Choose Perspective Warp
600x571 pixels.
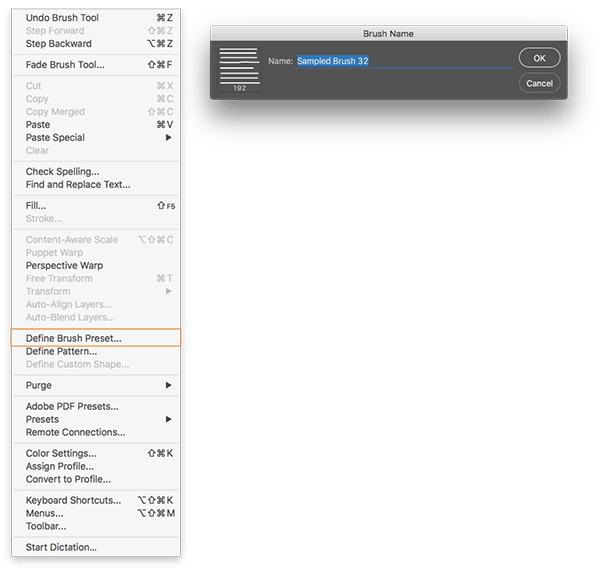pyautogui.click(x=96, y=266)
